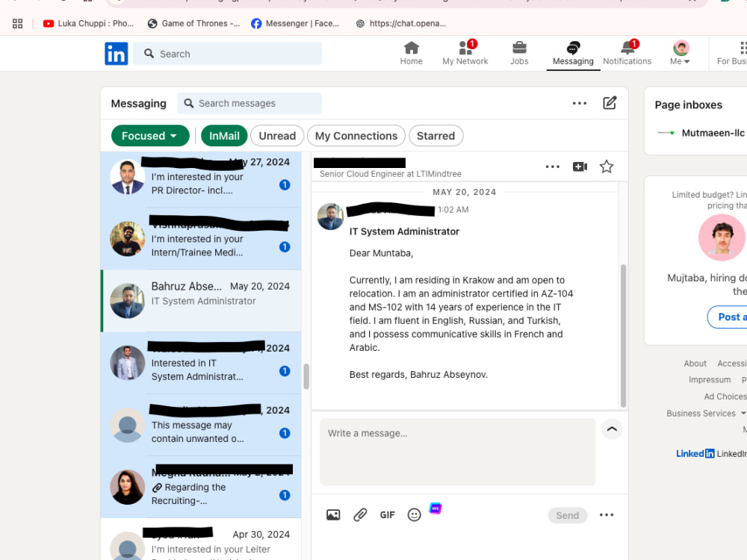Open the Messaging nav icon
The width and height of the screenshot is (747, 560).
(573, 53)
